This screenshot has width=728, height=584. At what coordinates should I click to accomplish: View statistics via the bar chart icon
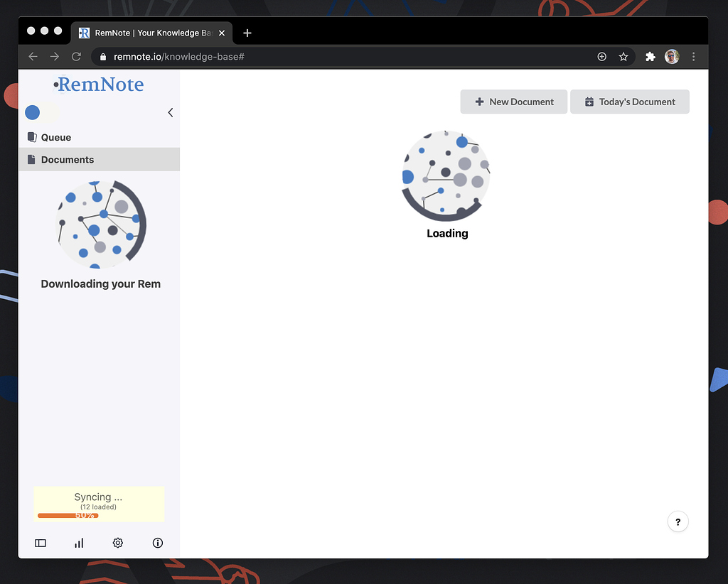78,543
